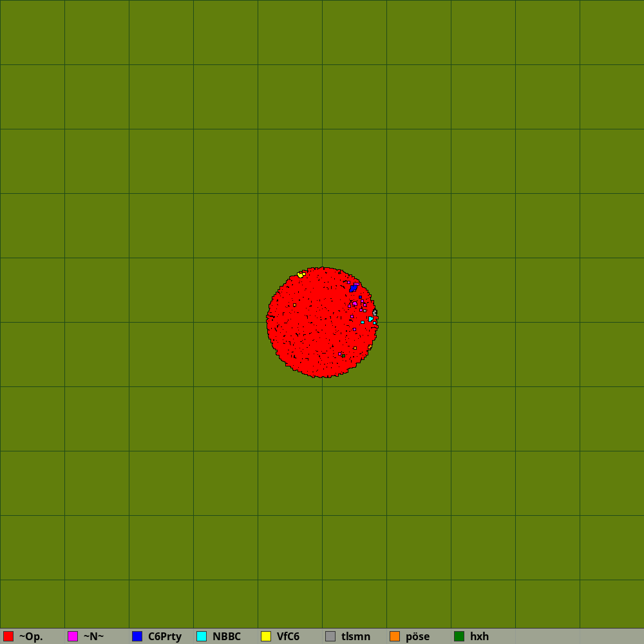Click the red ~Op. legend swatch

[8, 636]
